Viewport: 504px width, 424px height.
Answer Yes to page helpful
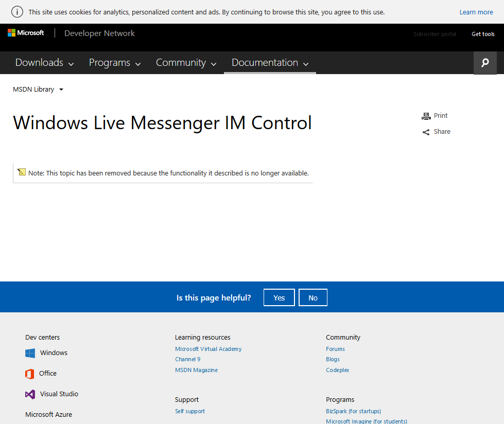click(x=279, y=297)
